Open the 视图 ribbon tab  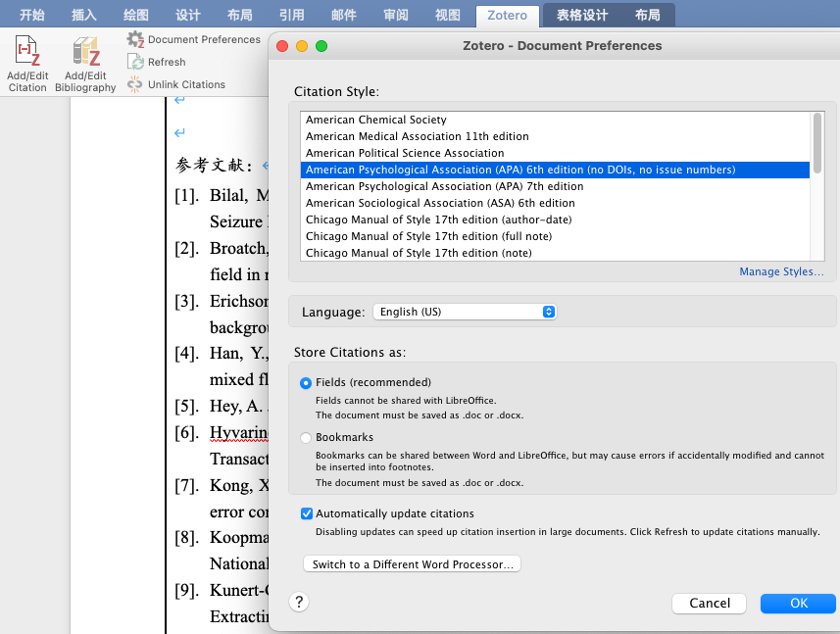tap(447, 15)
